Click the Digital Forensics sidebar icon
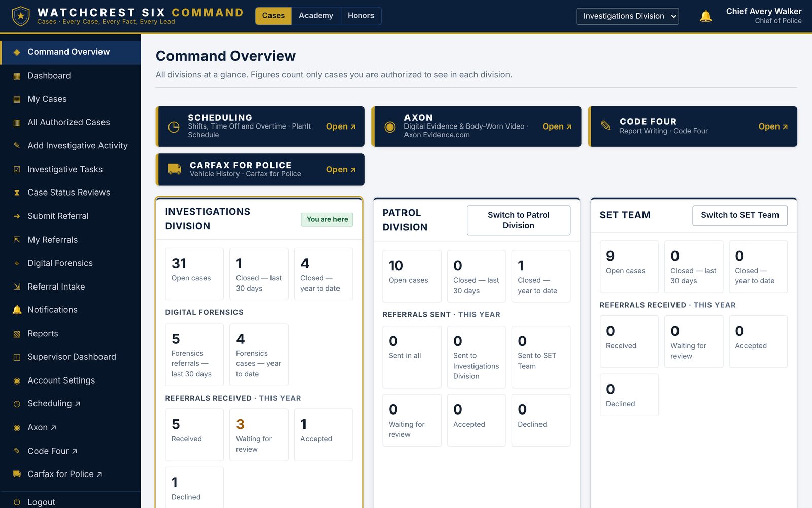The height and width of the screenshot is (508, 812). click(17, 263)
